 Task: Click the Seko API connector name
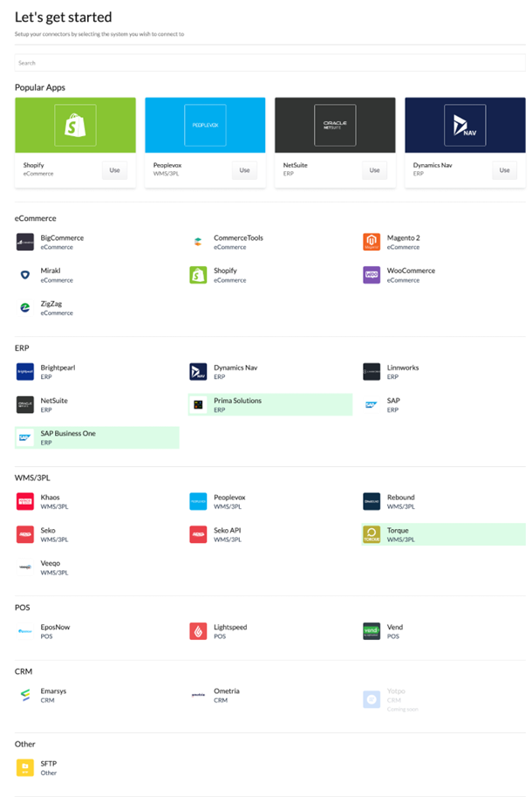click(227, 530)
